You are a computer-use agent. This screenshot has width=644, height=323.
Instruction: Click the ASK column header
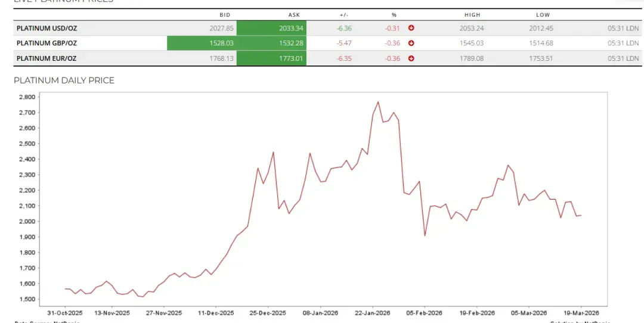(294, 15)
